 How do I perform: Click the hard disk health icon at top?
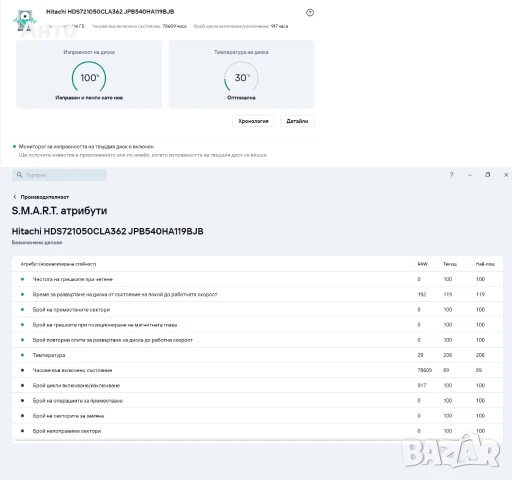coord(25,20)
